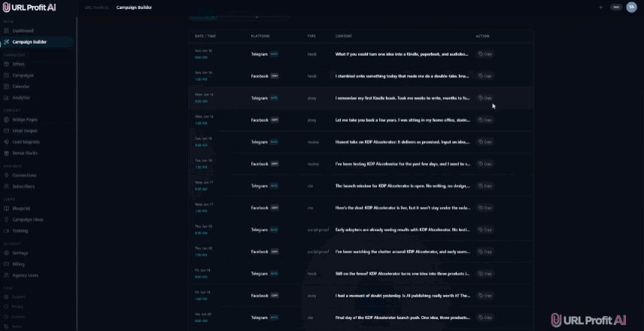Viewport: 644px width, 331px height.
Task: Click the COPY badge on the 'I stumbled onto something' row
Action: [x=275, y=76]
